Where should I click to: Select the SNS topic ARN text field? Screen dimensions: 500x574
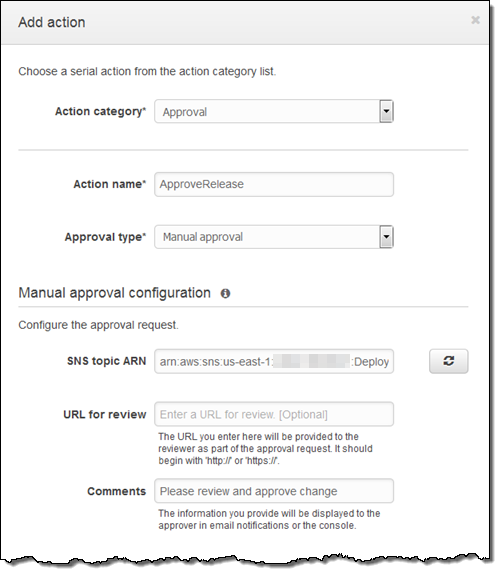[x=274, y=361]
